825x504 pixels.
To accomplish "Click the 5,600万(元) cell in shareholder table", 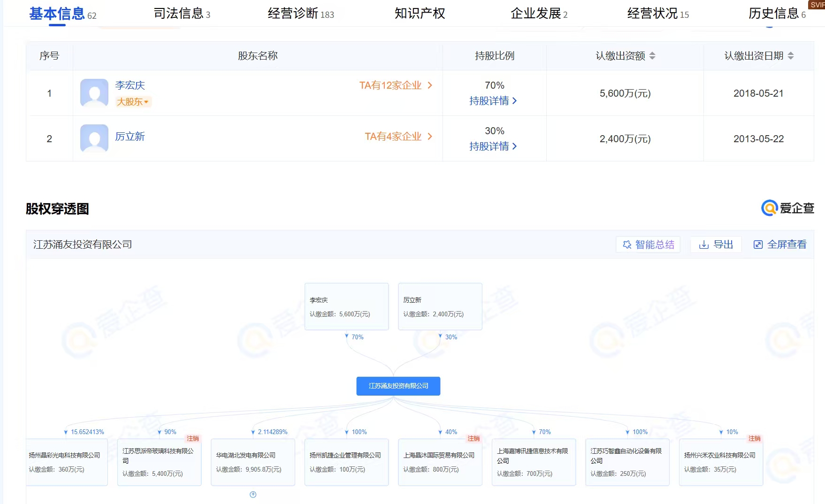I will pyautogui.click(x=625, y=93).
